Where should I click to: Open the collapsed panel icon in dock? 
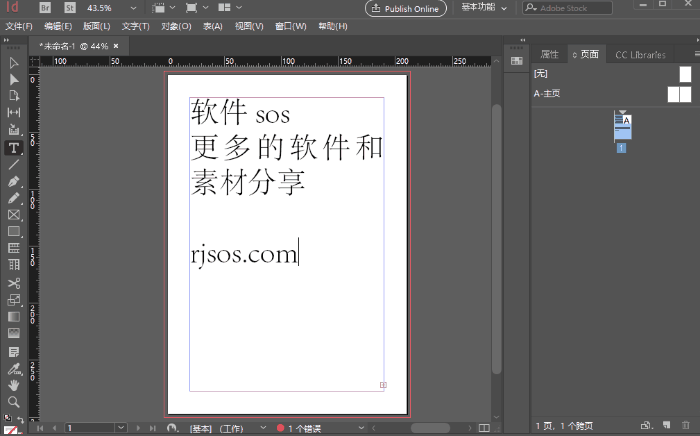click(517, 61)
